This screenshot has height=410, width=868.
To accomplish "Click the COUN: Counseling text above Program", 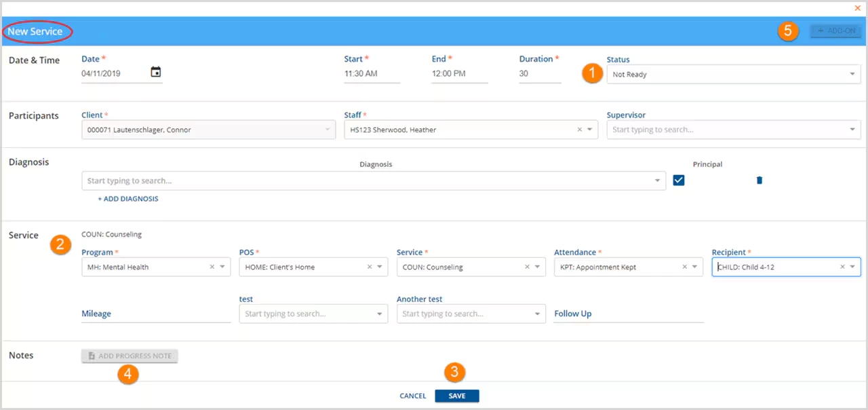I will click(x=112, y=234).
